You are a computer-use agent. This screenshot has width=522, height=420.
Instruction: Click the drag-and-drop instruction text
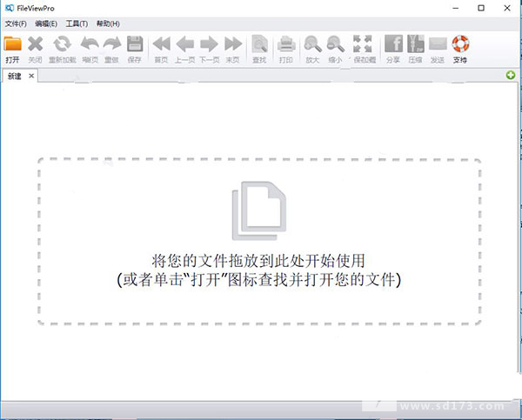(259, 270)
